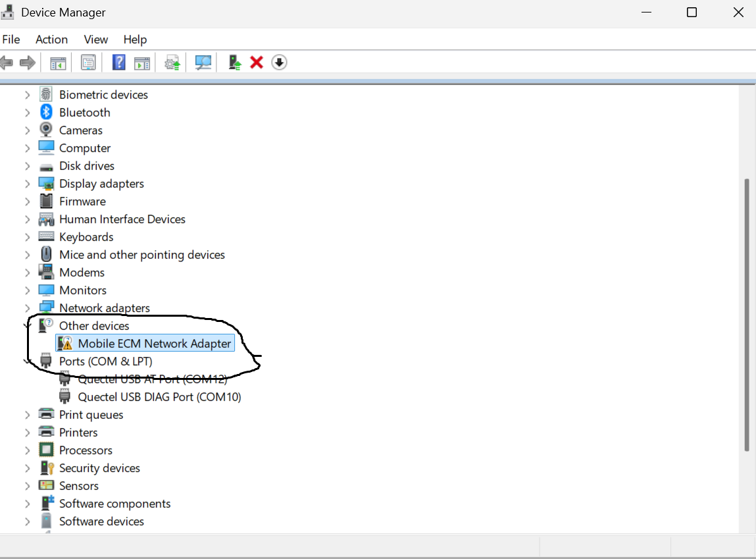Open the View menu
Screen dimensions: 756x559
click(x=96, y=40)
